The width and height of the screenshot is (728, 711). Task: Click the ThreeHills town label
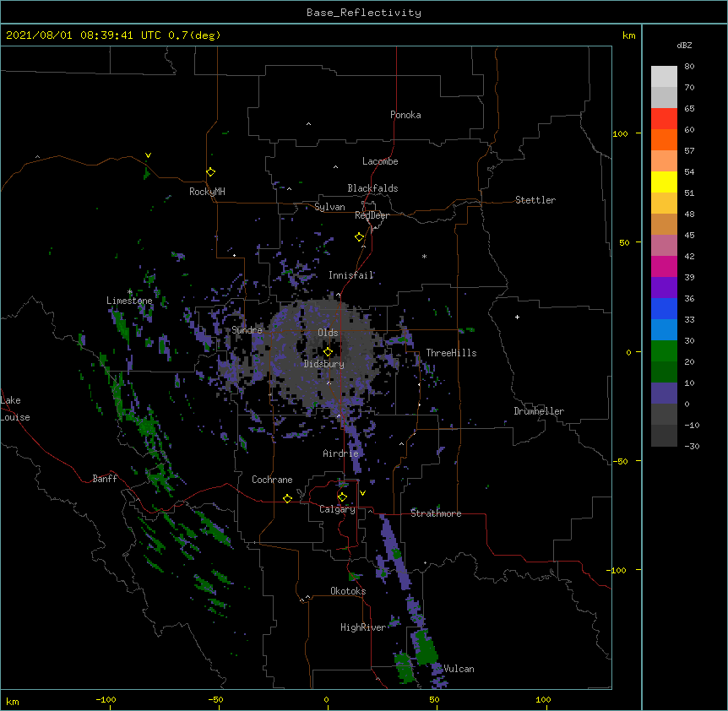point(451,353)
